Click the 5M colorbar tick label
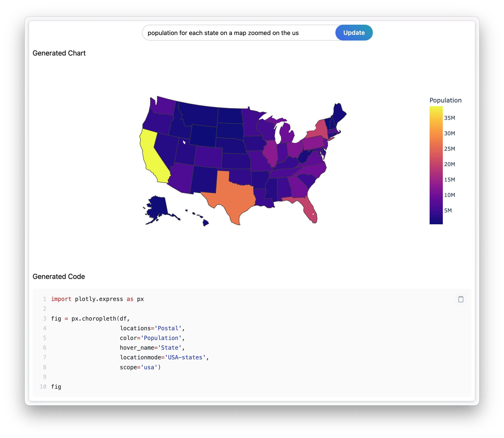The height and width of the screenshot is (438, 504). [x=448, y=210]
